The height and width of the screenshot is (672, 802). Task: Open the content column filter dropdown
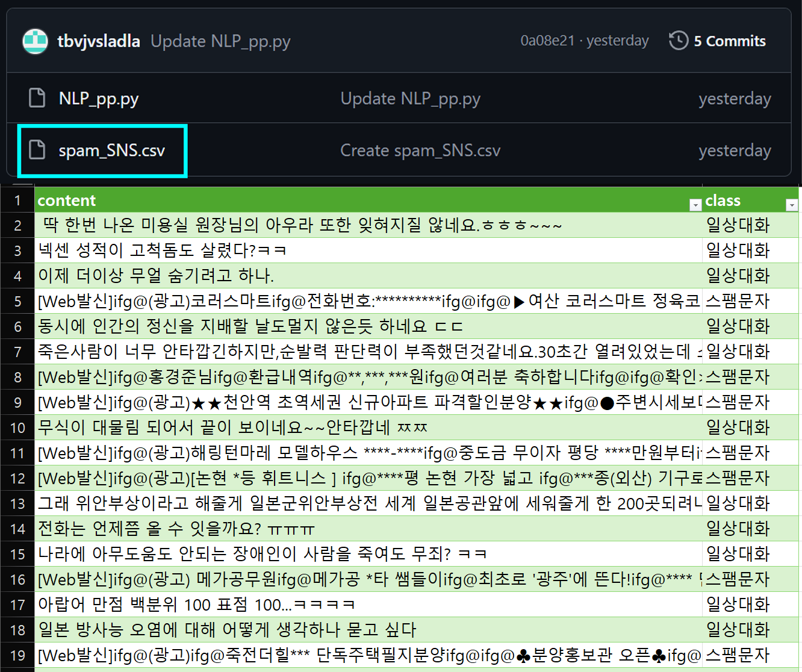pyautogui.click(x=695, y=205)
